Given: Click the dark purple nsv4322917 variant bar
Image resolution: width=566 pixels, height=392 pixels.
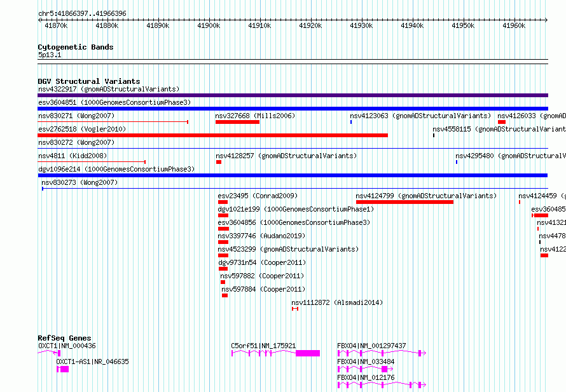Looking at the screenshot, I should click(293, 95).
